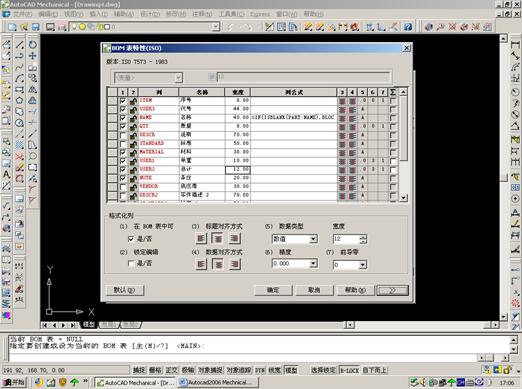Toggle the MATERIAL row visibility checkbox
522x389 pixels.
coord(123,152)
